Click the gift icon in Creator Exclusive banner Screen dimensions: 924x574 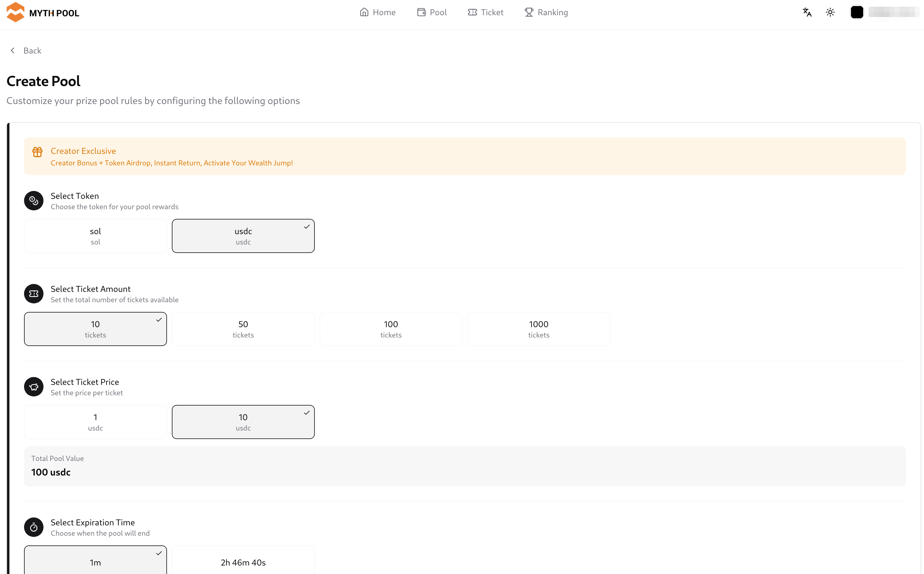[37, 152]
